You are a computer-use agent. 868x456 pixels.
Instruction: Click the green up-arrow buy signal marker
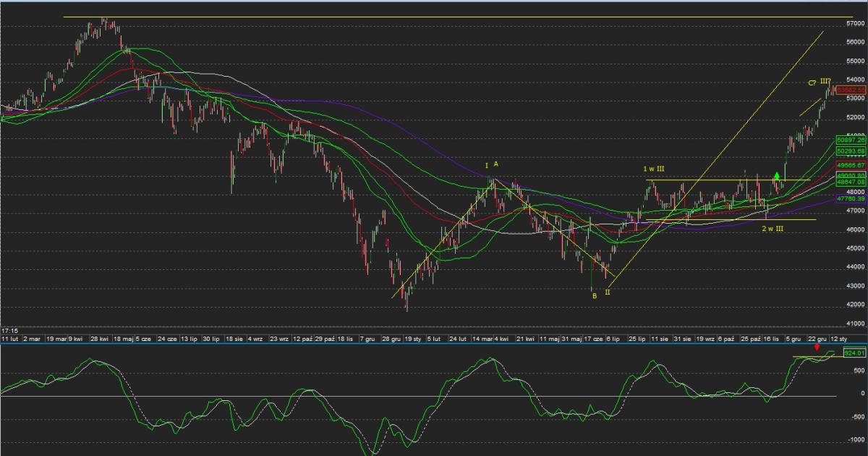point(777,175)
